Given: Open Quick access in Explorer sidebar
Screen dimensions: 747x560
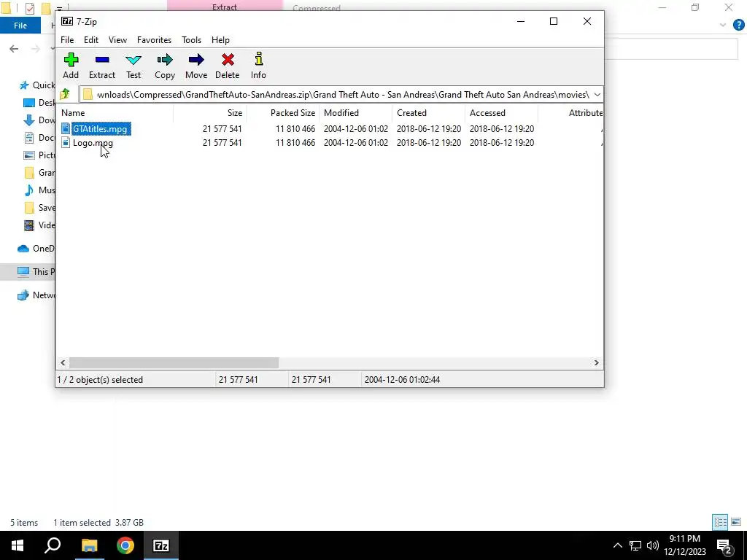Looking at the screenshot, I should 37,85.
